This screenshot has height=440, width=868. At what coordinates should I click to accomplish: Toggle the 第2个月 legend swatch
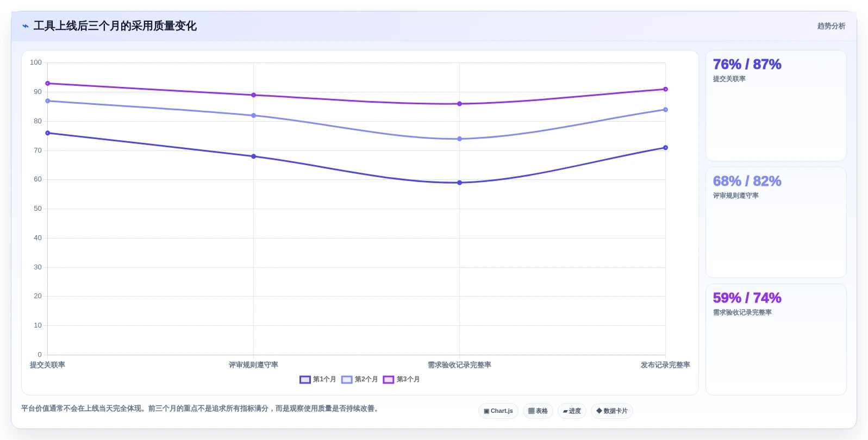coord(347,380)
